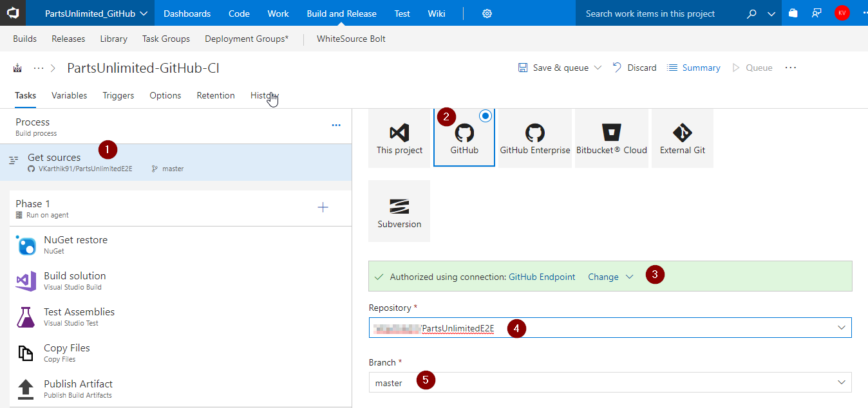The height and width of the screenshot is (408, 868).
Task: Open the Build and Release hub
Action: click(x=342, y=14)
